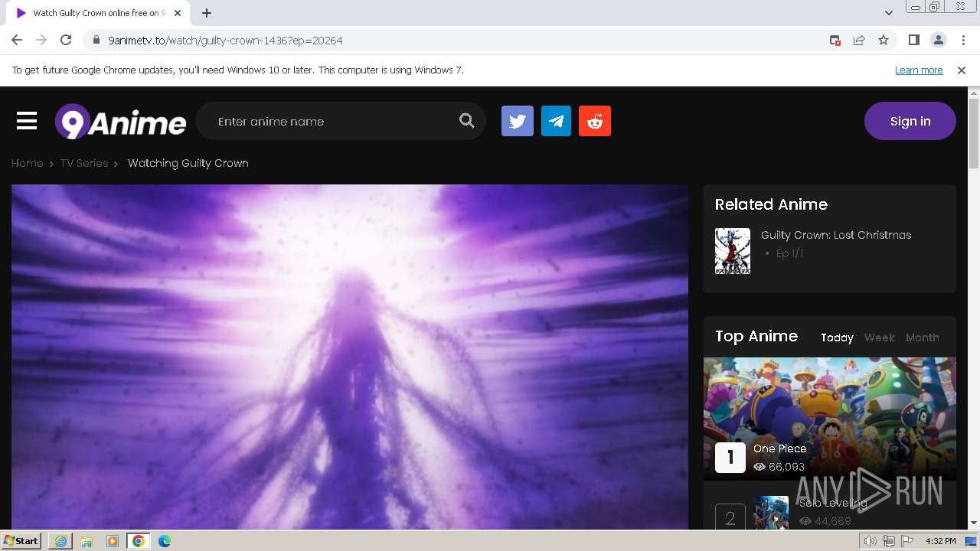Open the tab search dropdown arrow
The height and width of the screenshot is (551, 980).
(889, 13)
